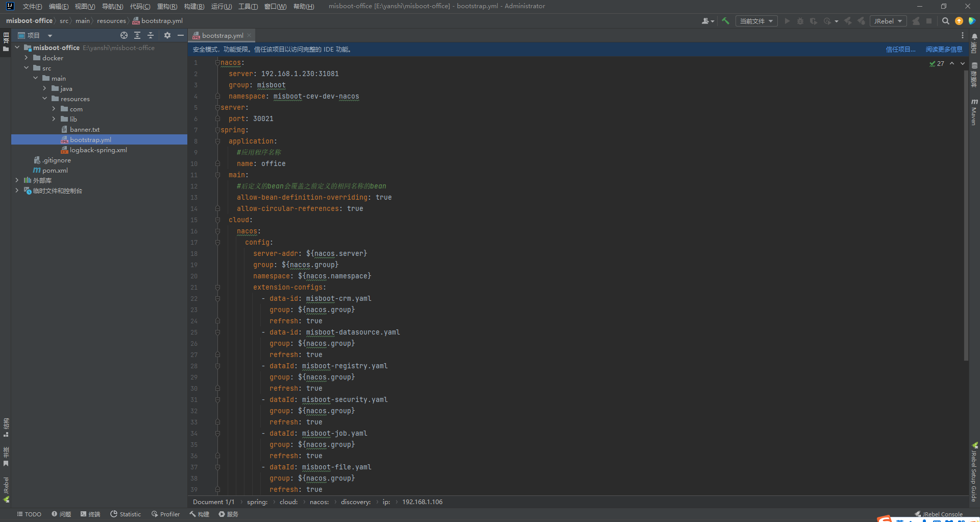Image resolution: width=980 pixels, height=522 pixels.
Task: Collapse the resources folder
Action: (44, 99)
